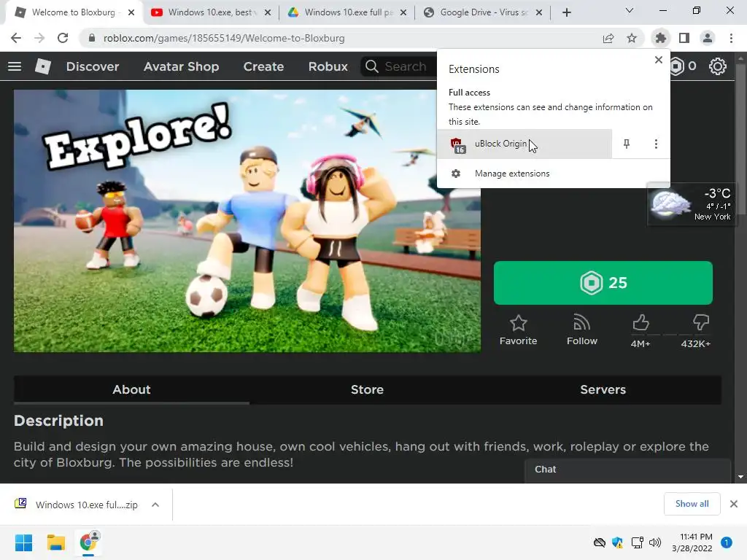
Task: Click the address bar URL
Action: (224, 38)
